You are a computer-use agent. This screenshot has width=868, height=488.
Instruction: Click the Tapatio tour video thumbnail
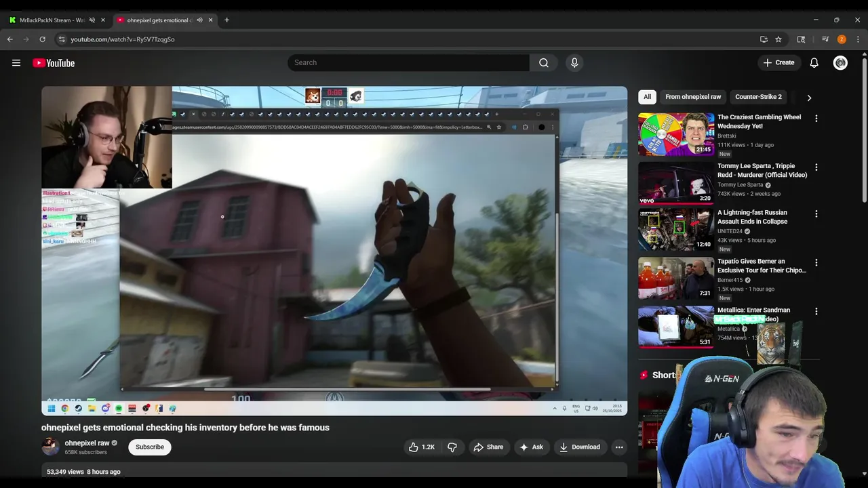tap(676, 279)
